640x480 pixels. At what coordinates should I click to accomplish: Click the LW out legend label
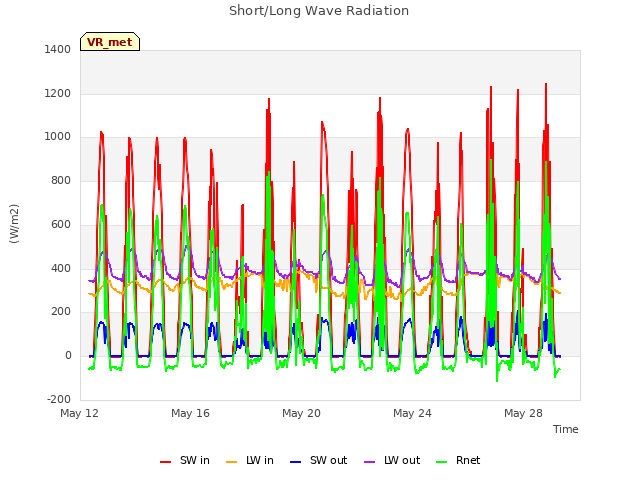click(x=402, y=460)
